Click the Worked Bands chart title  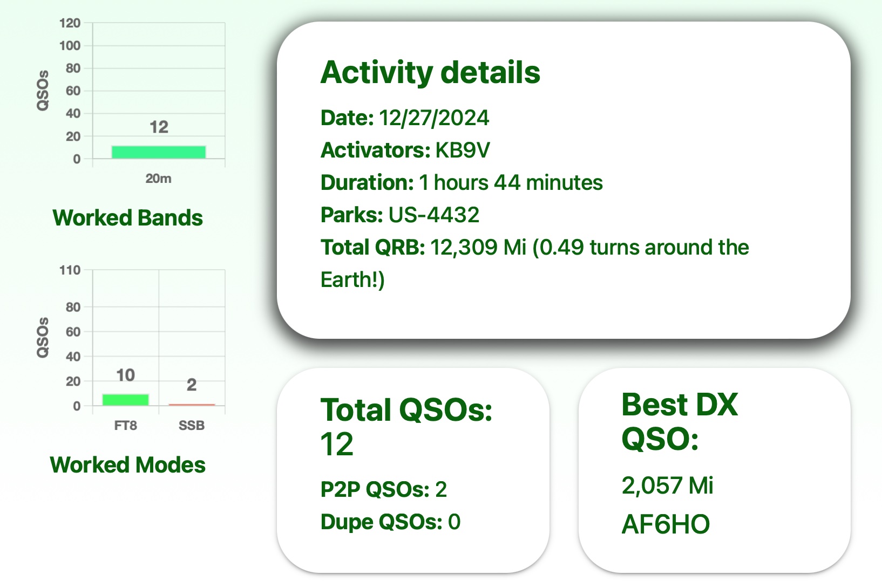click(127, 218)
